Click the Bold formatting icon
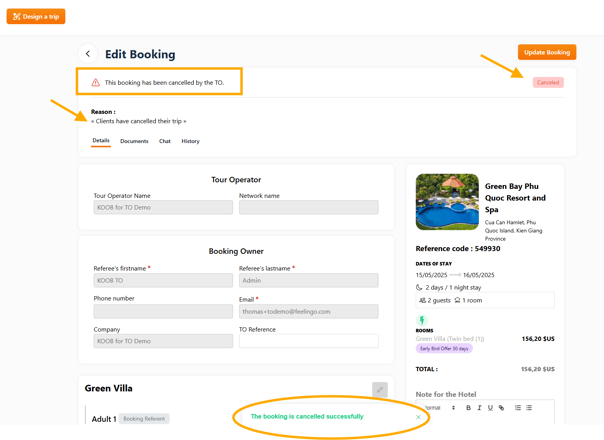This screenshot has height=440, width=604. tap(468, 408)
